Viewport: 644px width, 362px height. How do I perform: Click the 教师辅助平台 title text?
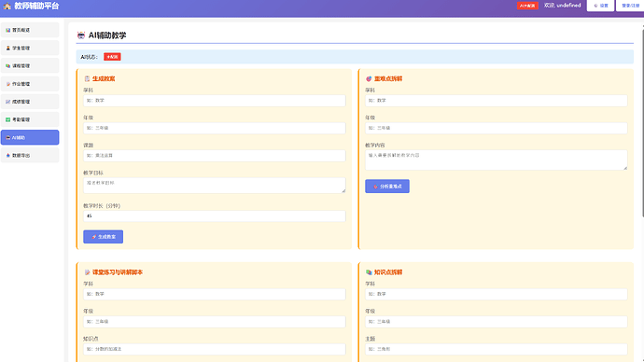pyautogui.click(x=36, y=6)
